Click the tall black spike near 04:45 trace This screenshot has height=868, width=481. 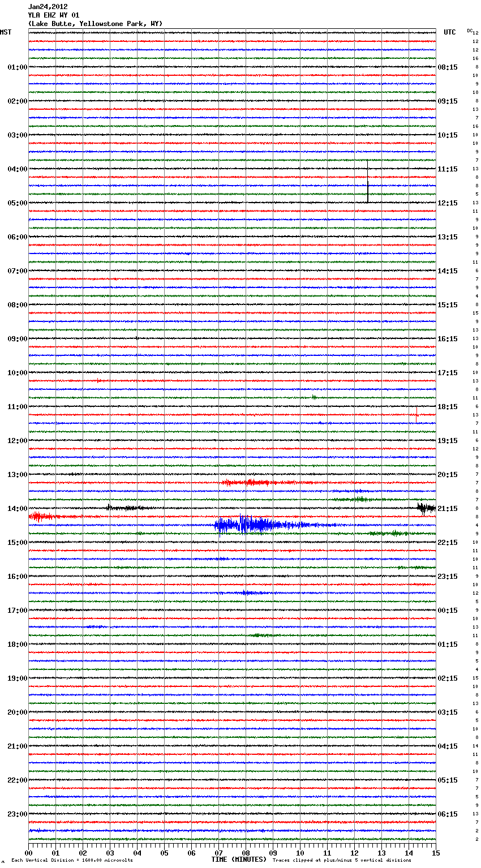[368, 181]
